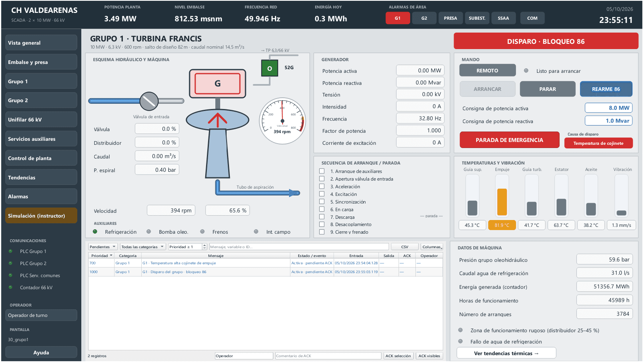
Task: Open the Columnas dropdown
Action: [432, 247]
